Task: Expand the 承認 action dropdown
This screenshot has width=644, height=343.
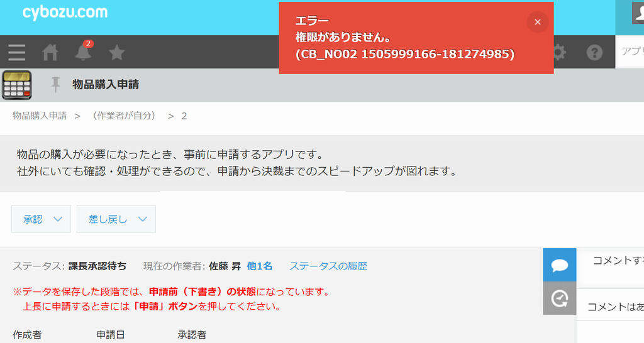Action: 41,219
